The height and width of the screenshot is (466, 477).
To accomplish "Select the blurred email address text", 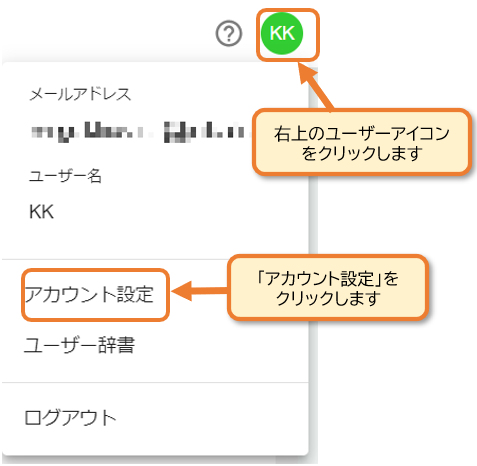I will (142, 131).
